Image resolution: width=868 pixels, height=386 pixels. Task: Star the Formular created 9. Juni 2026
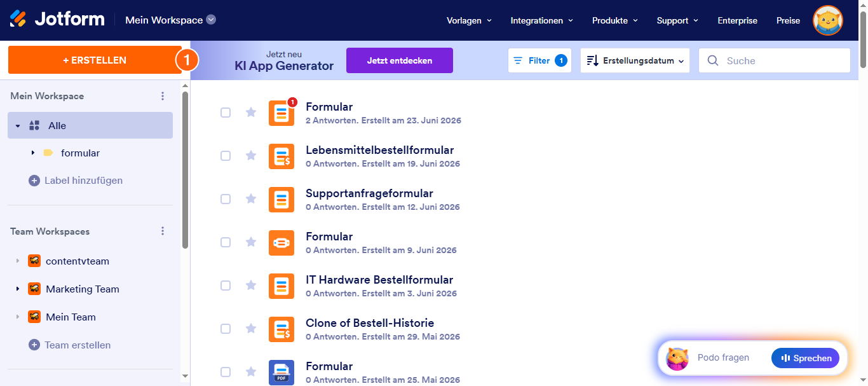point(251,242)
